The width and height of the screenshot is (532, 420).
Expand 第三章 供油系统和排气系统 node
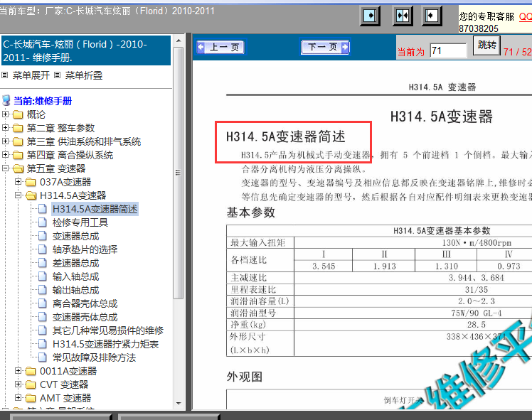[5, 141]
